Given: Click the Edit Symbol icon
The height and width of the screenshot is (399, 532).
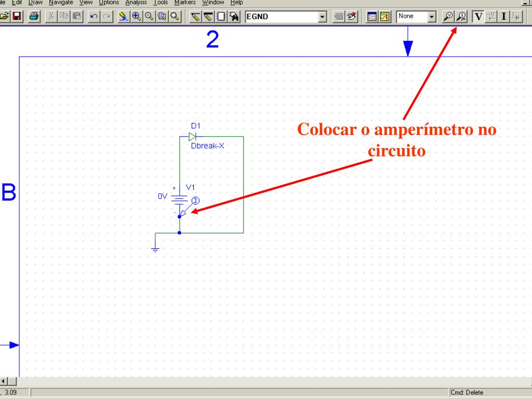Looking at the screenshot, I should click(352, 16).
